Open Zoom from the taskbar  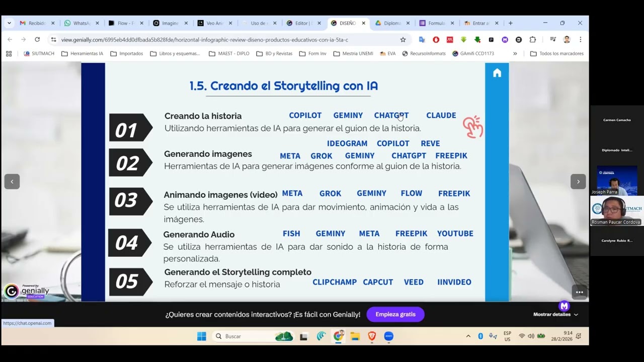click(x=389, y=336)
